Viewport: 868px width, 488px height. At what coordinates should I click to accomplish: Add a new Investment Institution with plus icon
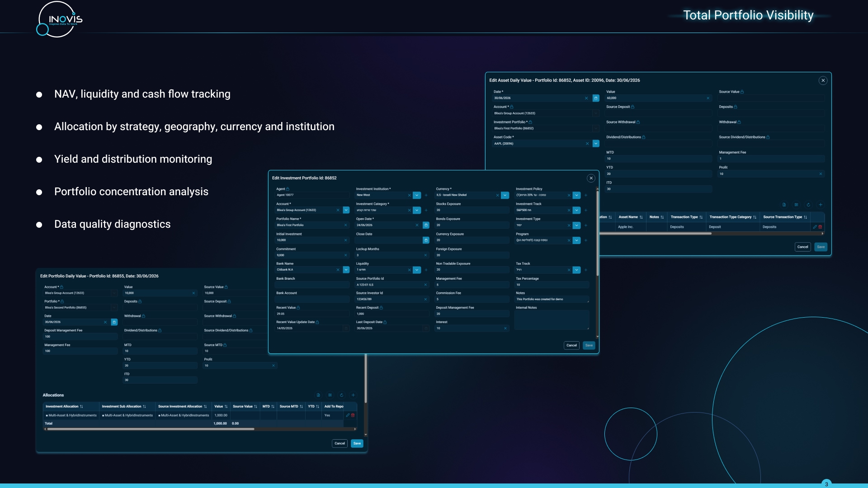[x=426, y=195]
